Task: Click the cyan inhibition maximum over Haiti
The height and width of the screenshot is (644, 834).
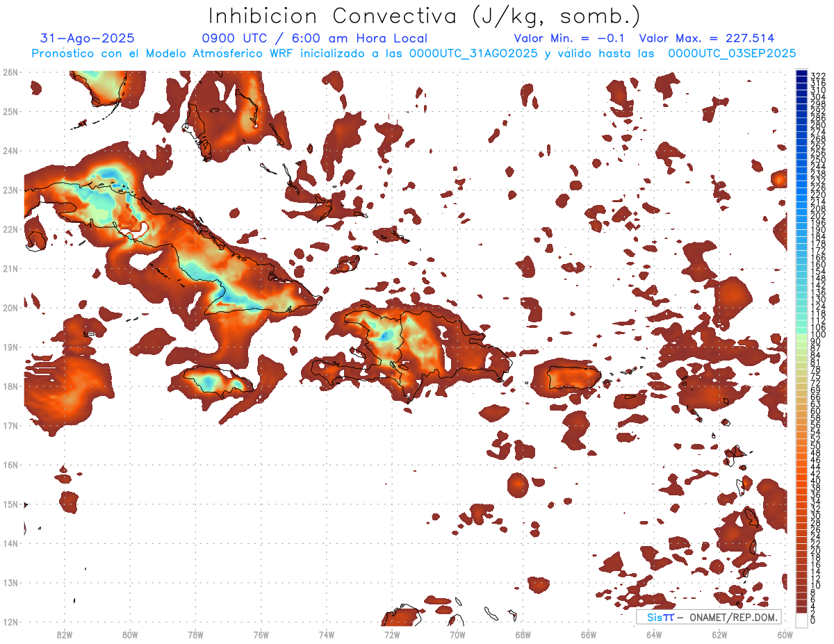Action: [x=384, y=334]
